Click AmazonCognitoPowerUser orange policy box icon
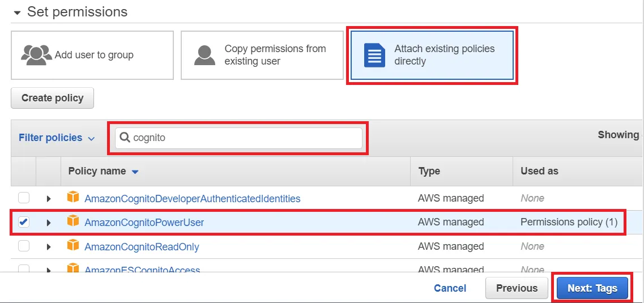644x303 pixels. pos(72,222)
